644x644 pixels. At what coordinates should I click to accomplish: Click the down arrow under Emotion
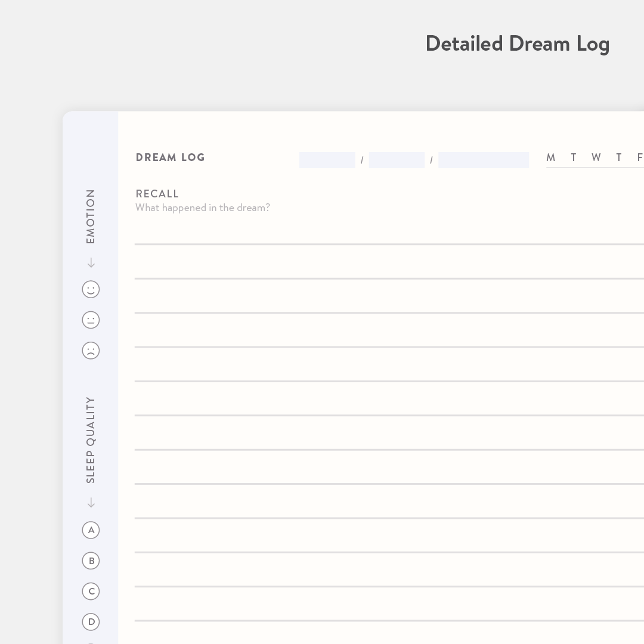pos(91,263)
